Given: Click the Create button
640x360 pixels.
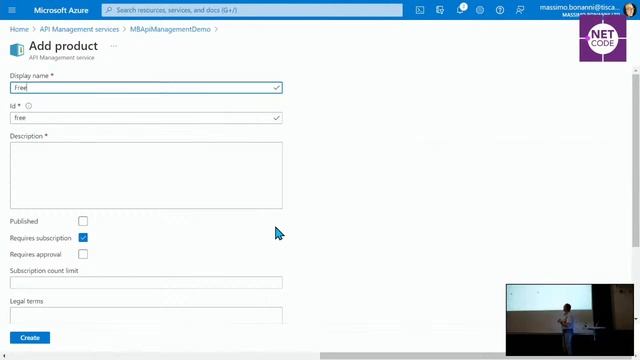Looking at the screenshot, I should pyautogui.click(x=30, y=338).
